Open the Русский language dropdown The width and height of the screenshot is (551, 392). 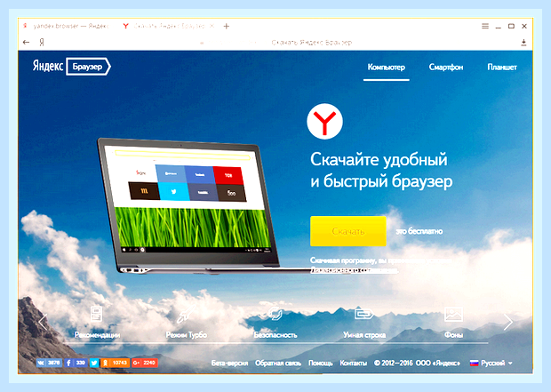click(x=491, y=364)
